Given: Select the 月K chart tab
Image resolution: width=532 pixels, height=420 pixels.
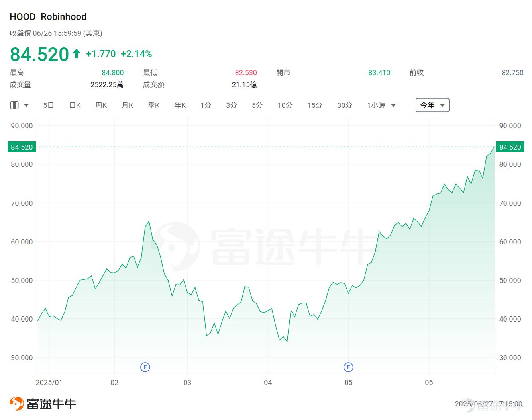Looking at the screenshot, I should [128, 105].
